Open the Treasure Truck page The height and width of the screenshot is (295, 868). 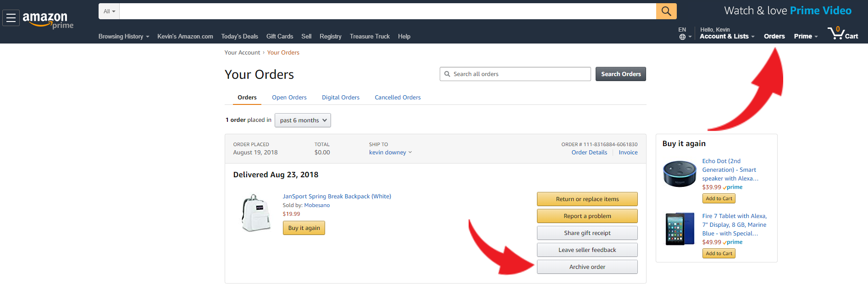coord(370,36)
